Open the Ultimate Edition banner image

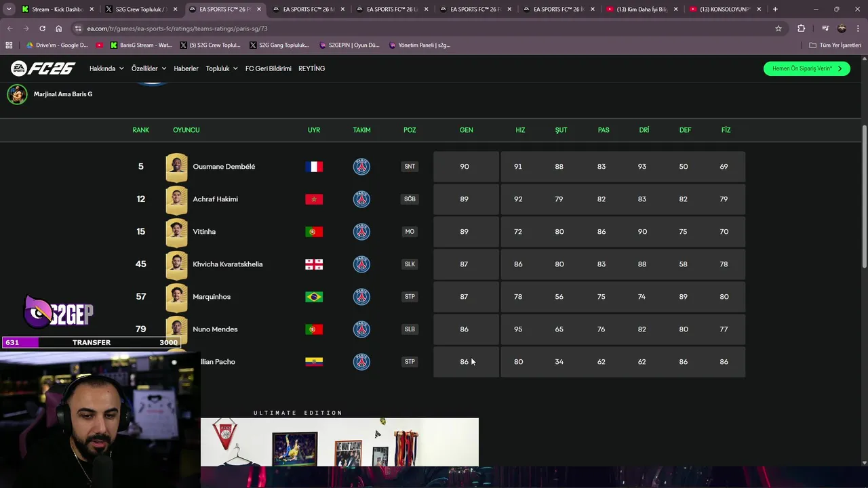[x=340, y=442]
